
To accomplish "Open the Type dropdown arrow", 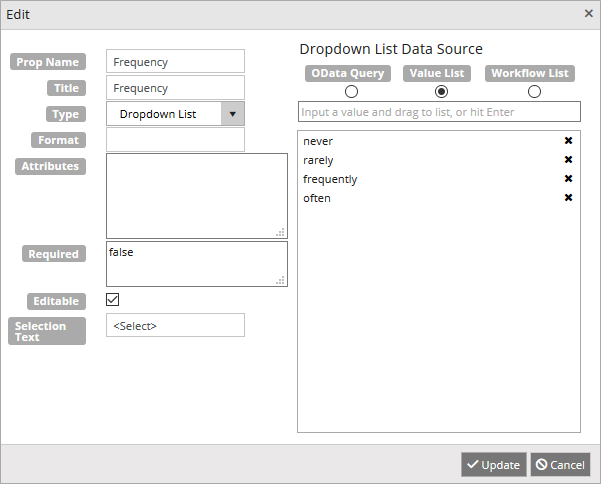I will coord(232,114).
